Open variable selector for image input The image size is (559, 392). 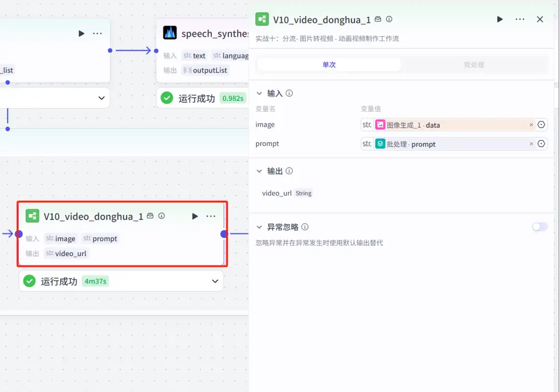[x=541, y=125]
